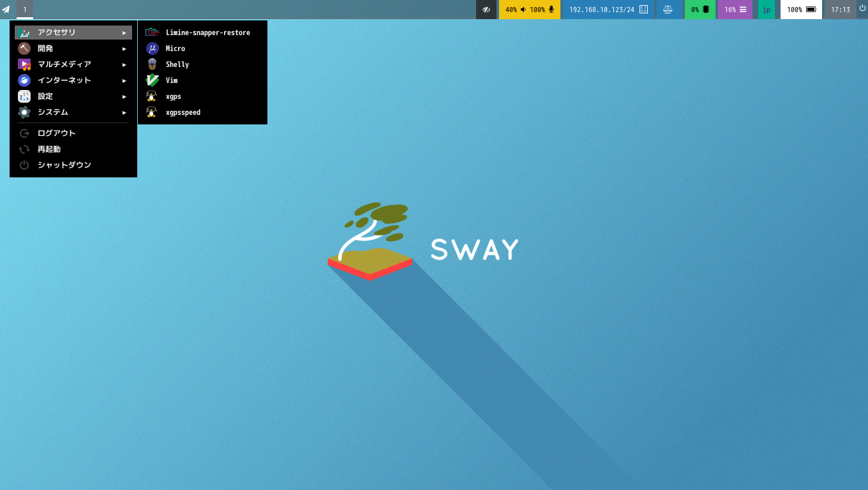Click the 17:13 clock
Viewport: 868px width, 490px height.
coord(841,10)
